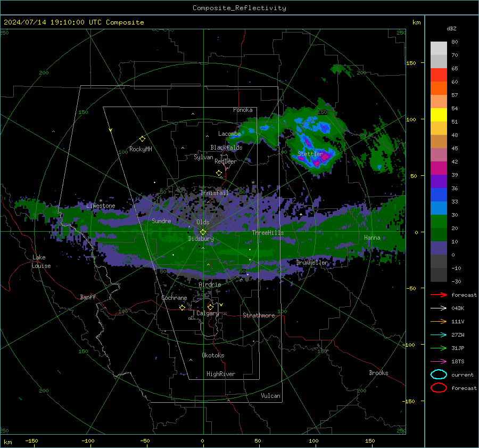Screen dimensions: 479x448
Task: Click the green 31JP arrow in legend
Action: click(x=439, y=348)
